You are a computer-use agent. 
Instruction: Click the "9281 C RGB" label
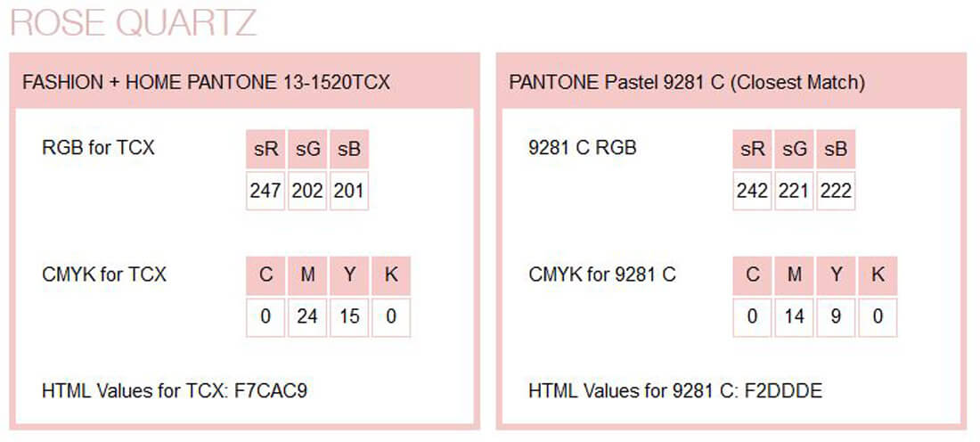coord(583,148)
